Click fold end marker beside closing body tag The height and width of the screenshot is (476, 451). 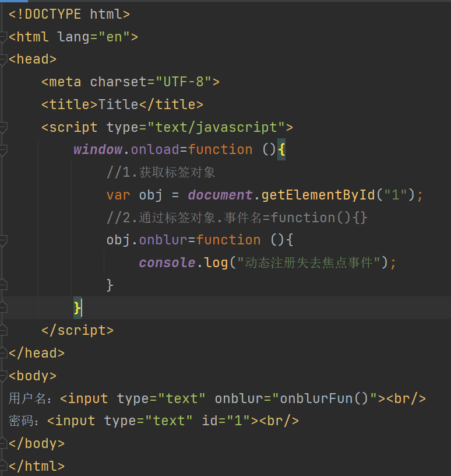(3, 443)
